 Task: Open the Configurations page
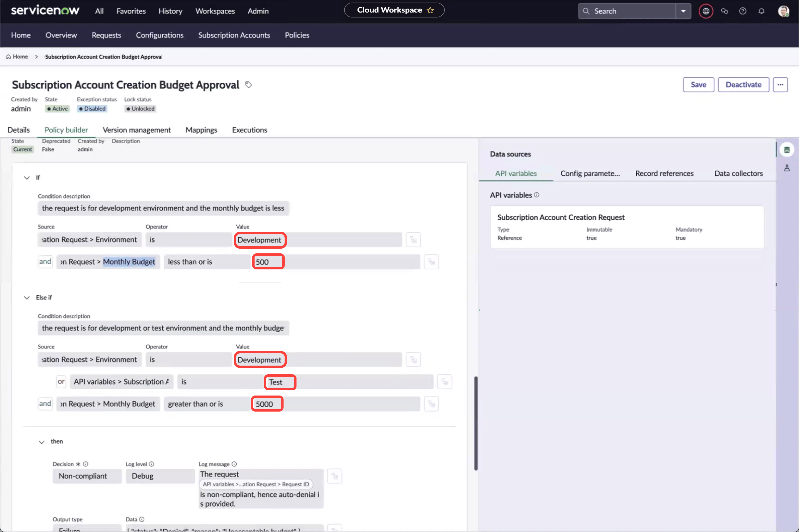pyautogui.click(x=160, y=35)
